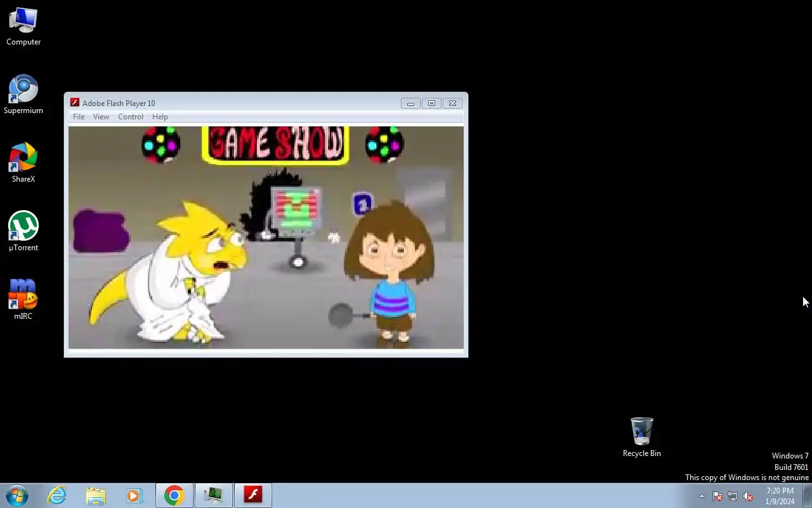812x508 pixels.
Task: Select the Recycle Bin icon
Action: click(x=641, y=438)
